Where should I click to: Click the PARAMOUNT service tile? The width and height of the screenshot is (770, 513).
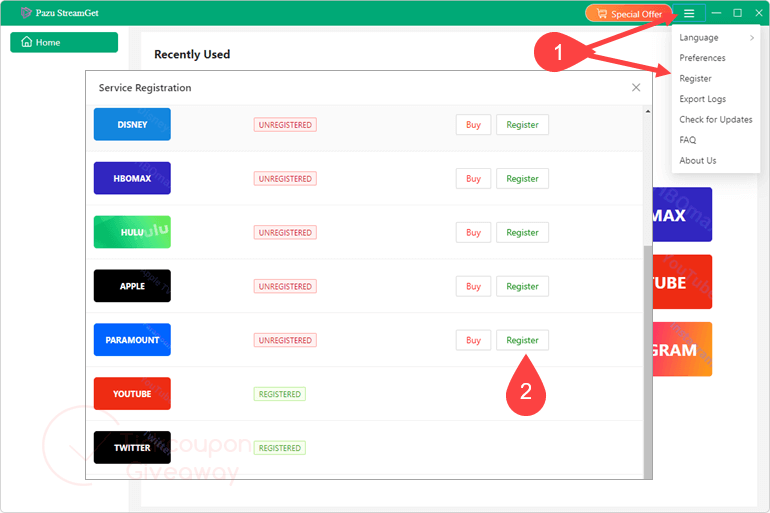click(x=132, y=340)
